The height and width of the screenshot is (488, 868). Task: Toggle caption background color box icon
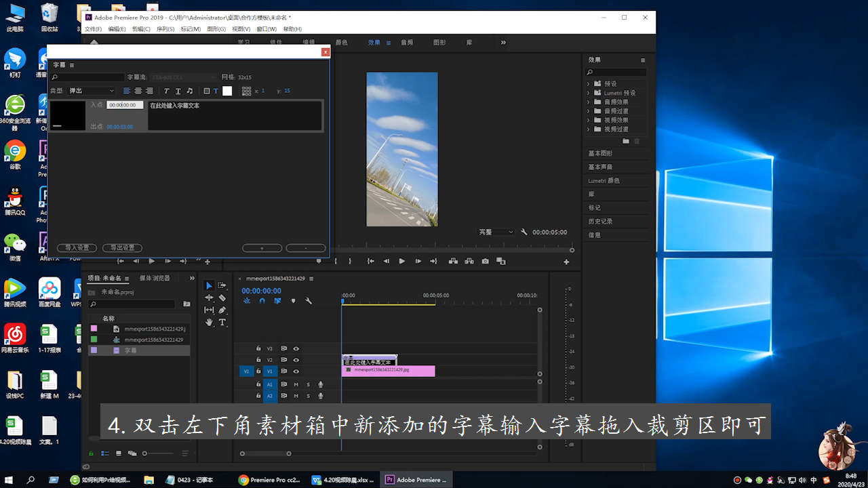207,91
